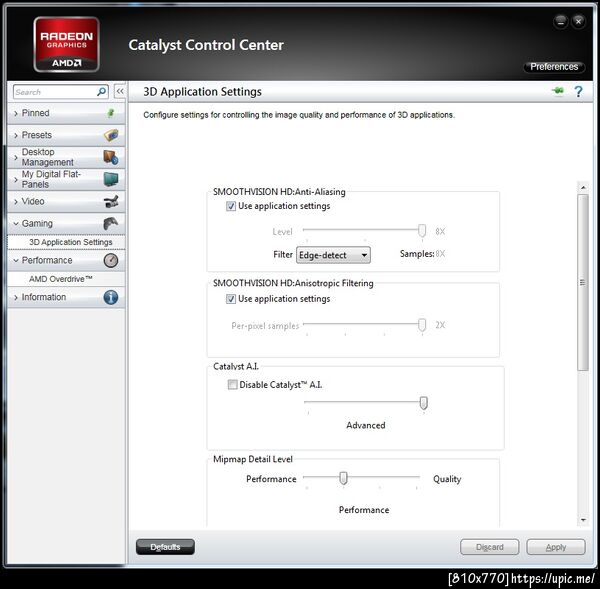Click the settings scrollbar up arrow
Viewport: 600px width, 589px height.
point(583,187)
